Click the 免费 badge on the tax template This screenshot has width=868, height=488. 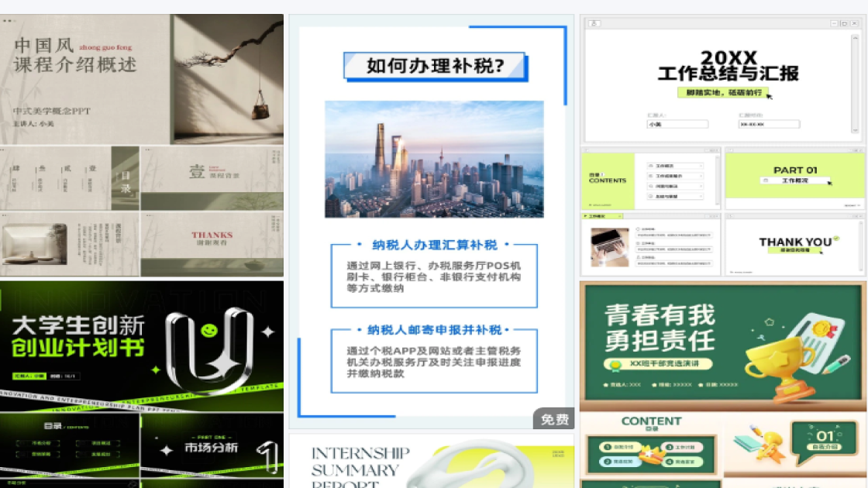point(553,419)
